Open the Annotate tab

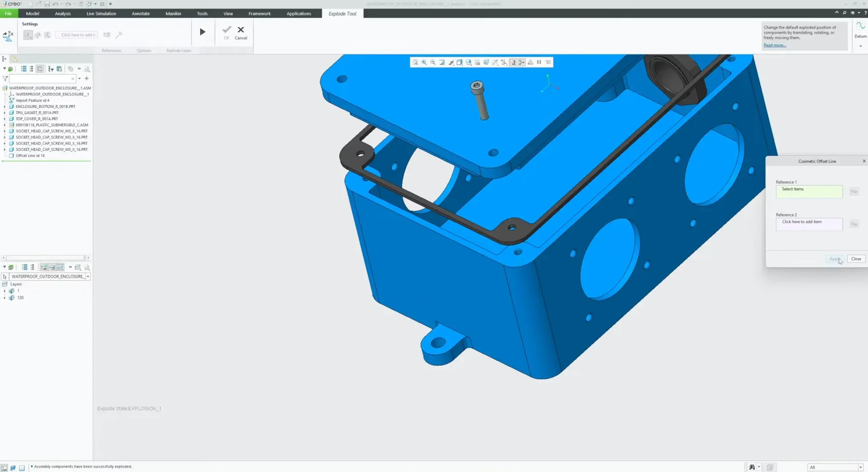141,14
